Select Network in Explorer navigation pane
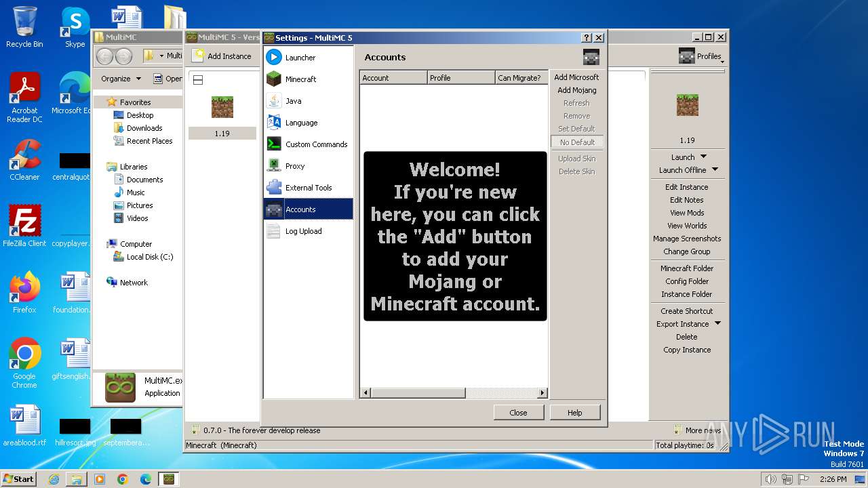This screenshot has height=488, width=868. pyautogui.click(x=134, y=283)
